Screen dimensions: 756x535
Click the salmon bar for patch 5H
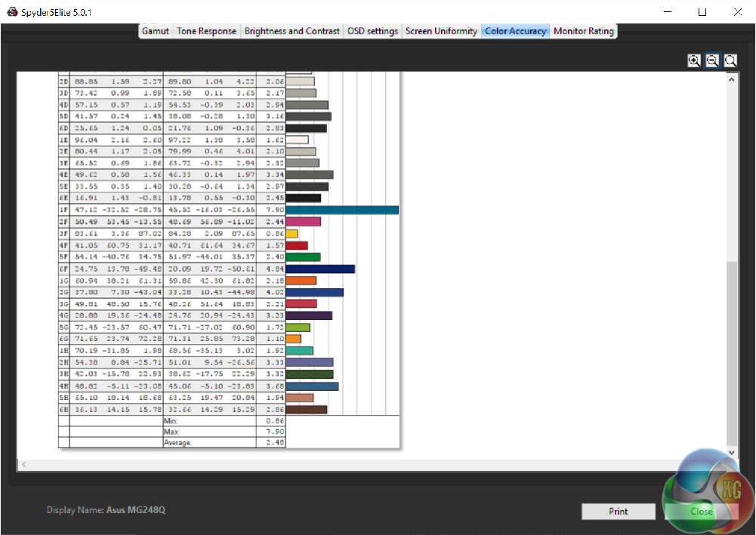[x=299, y=398]
